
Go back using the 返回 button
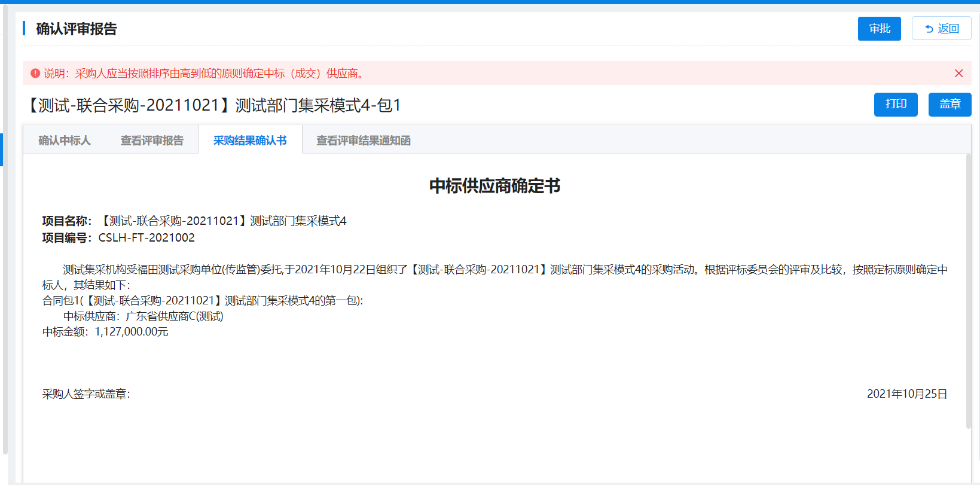(x=941, y=29)
